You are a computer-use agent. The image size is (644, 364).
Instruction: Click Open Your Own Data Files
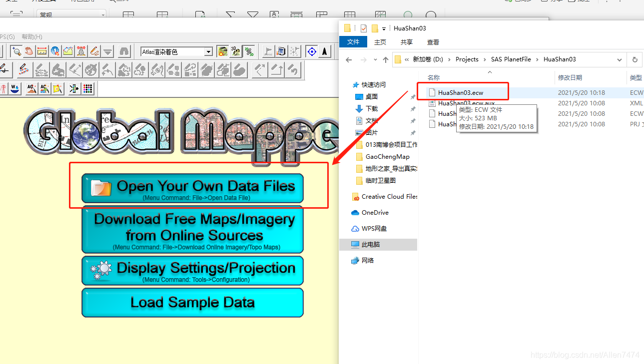[x=192, y=188]
